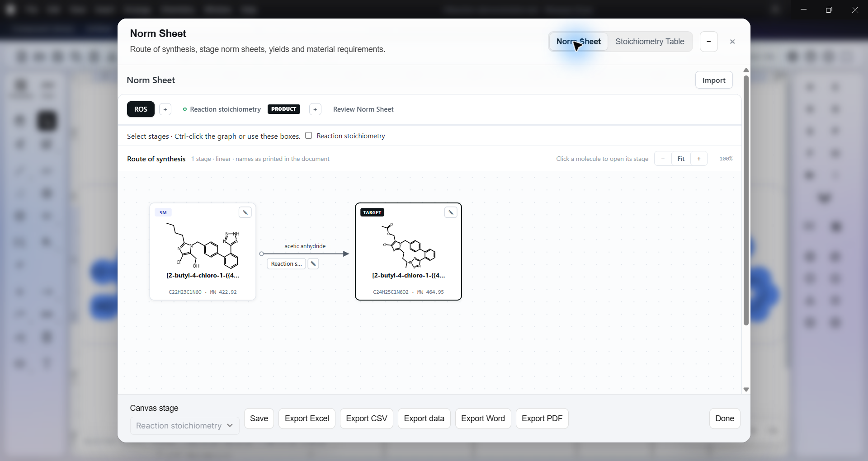Open the Canvas stage dropdown
The width and height of the screenshot is (868, 461).
tap(184, 426)
